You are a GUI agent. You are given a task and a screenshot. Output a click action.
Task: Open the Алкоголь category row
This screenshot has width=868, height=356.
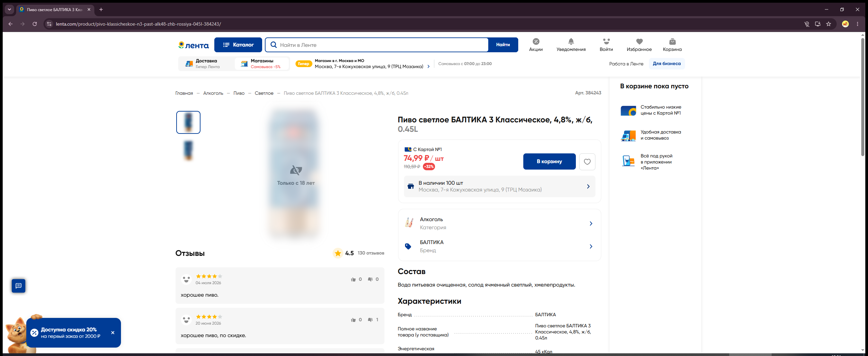[499, 224]
